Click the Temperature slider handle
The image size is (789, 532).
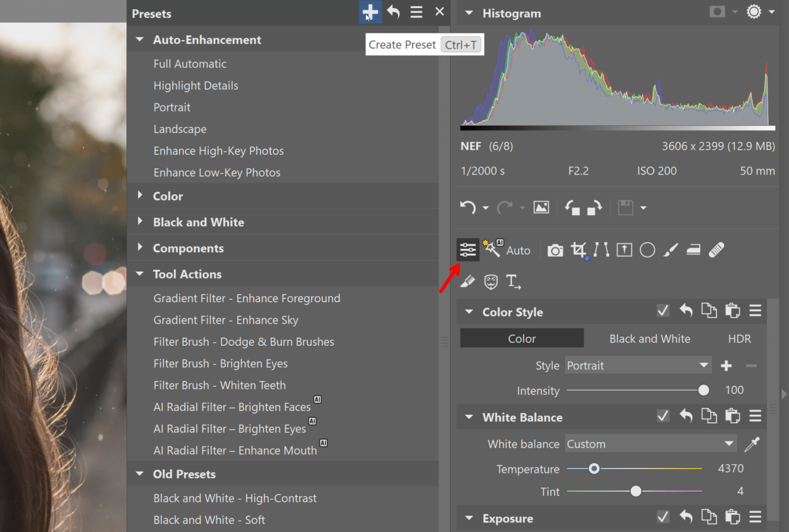tap(594, 469)
